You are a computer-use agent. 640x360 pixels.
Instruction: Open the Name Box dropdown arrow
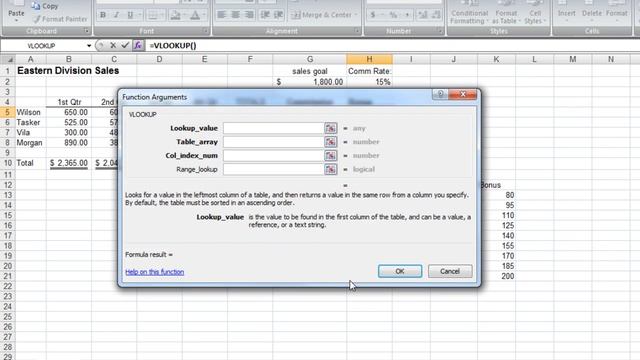pos(89,46)
